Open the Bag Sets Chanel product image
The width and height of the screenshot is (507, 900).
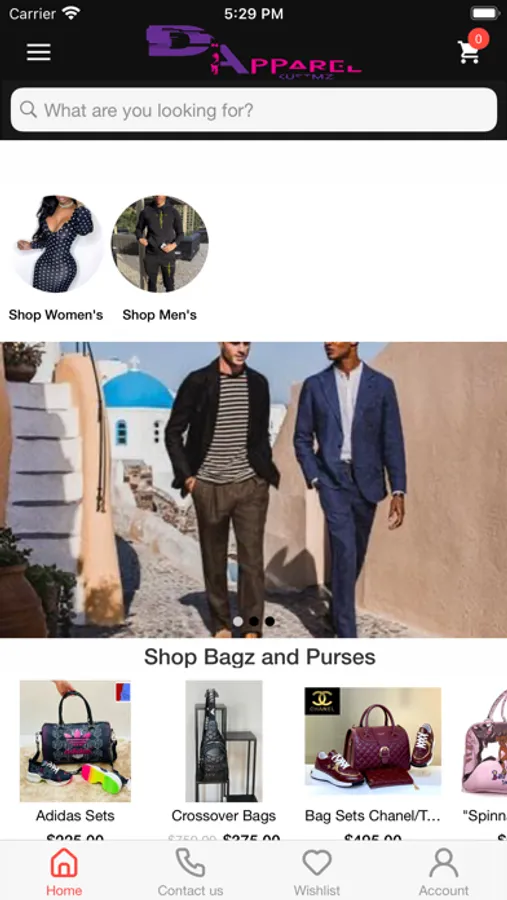[373, 741]
